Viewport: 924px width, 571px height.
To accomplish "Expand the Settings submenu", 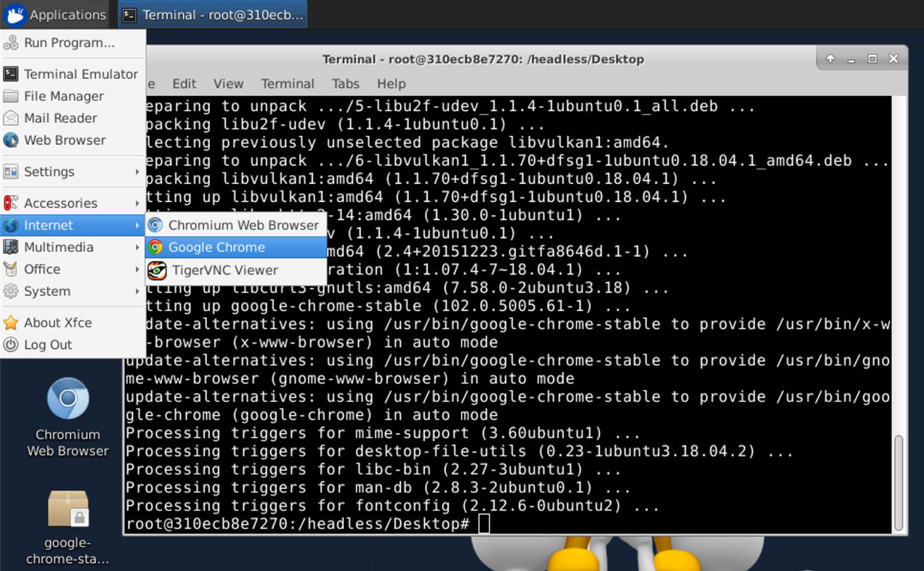I will 49,171.
